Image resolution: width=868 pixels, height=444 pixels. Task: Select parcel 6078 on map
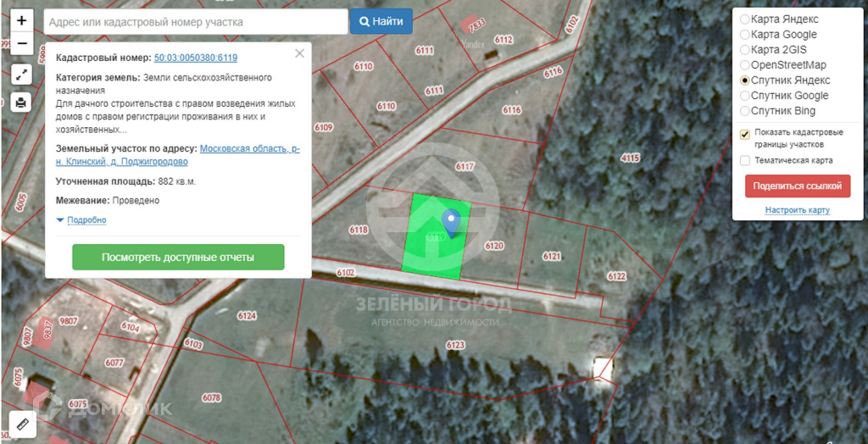(211, 397)
